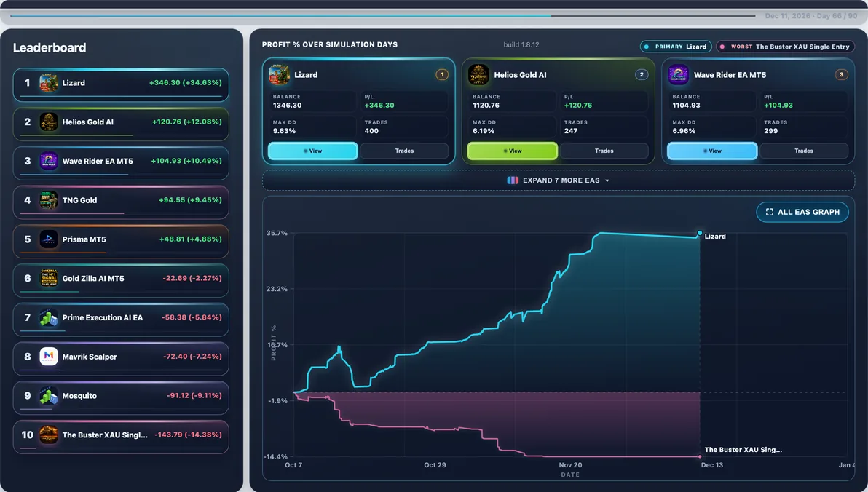The height and width of the screenshot is (492, 868).
Task: Click the Lizard end-point marker on chart
Action: coord(700,233)
